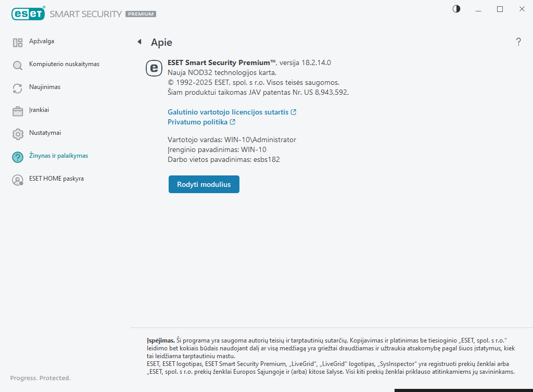Minimize the ESET window
This screenshot has height=392, width=533.
[478, 9]
